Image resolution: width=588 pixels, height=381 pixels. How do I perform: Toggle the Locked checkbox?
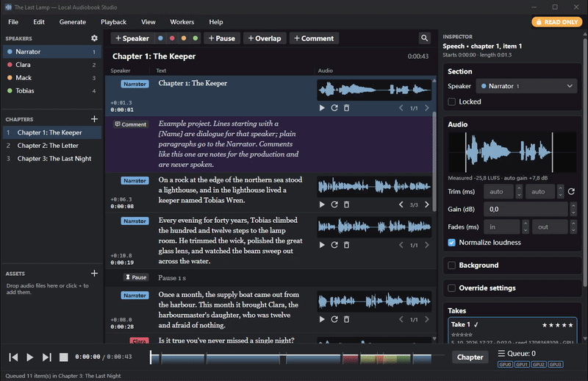[x=452, y=102]
